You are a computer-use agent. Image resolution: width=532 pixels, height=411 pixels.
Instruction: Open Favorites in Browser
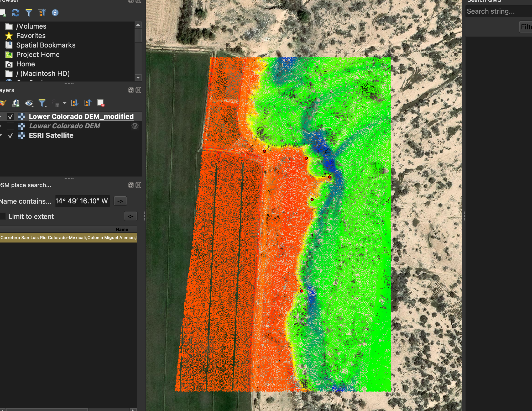coord(31,36)
